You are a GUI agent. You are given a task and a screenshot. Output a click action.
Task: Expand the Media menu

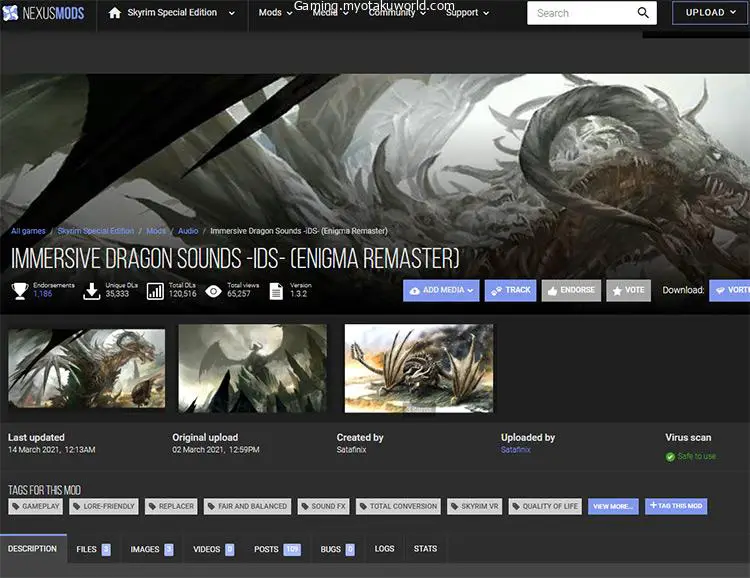pyautogui.click(x=330, y=13)
